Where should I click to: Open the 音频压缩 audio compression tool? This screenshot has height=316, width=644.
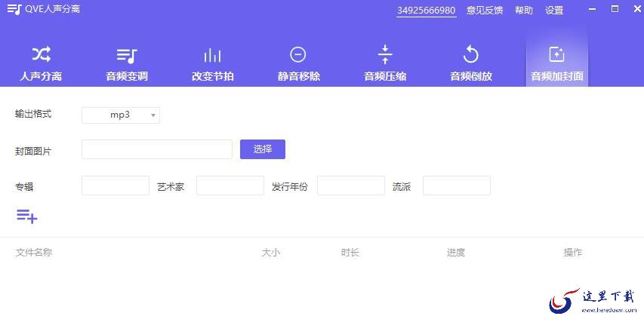385,63
